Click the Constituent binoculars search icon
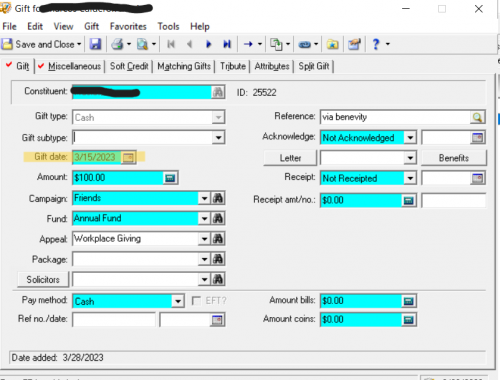This screenshot has height=380, width=500. point(218,92)
